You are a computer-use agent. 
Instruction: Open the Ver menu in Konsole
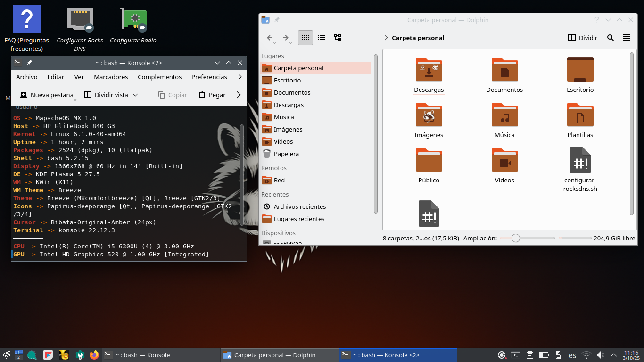[x=79, y=77]
